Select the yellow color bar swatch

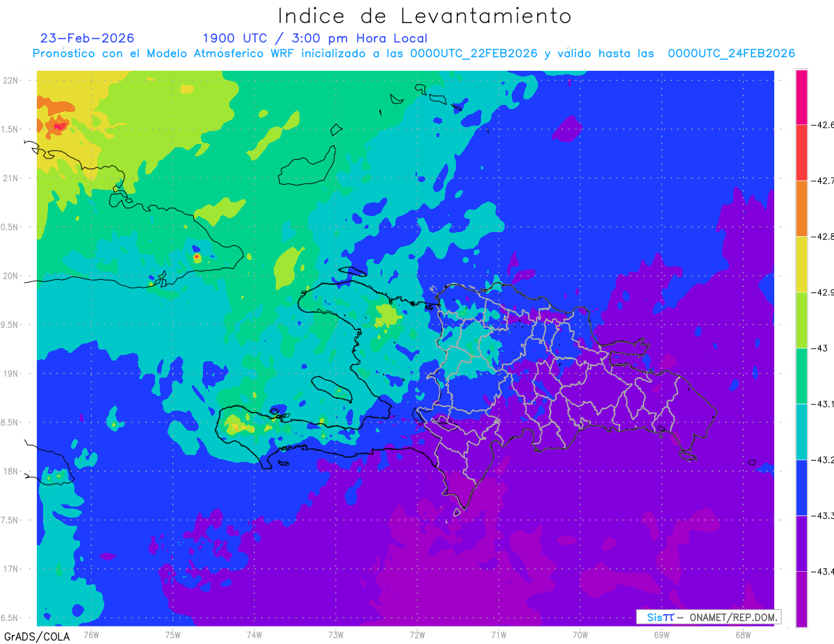tap(801, 264)
